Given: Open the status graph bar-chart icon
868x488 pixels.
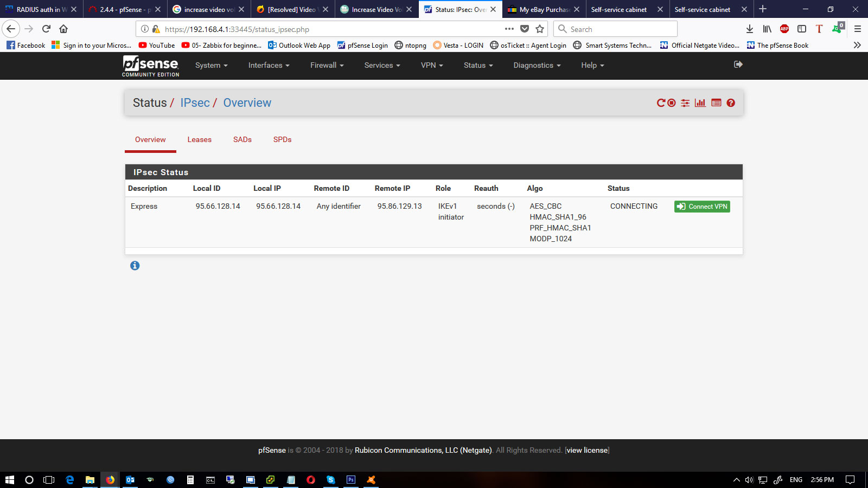Looking at the screenshot, I should point(700,103).
